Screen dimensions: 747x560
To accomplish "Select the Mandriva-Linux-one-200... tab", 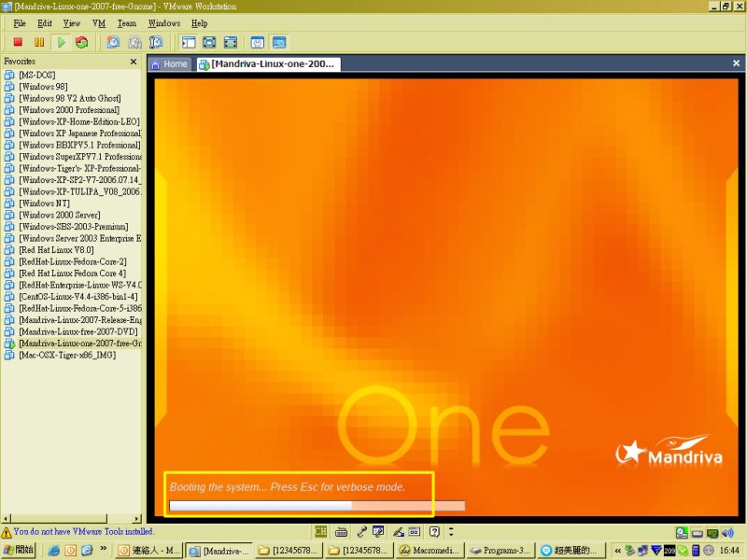I will point(269,63).
